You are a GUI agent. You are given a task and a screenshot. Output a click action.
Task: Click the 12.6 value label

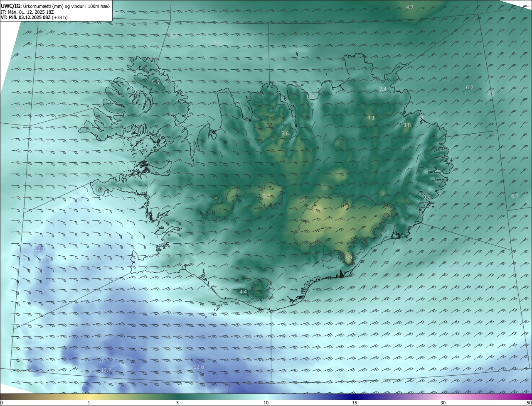[199, 367]
